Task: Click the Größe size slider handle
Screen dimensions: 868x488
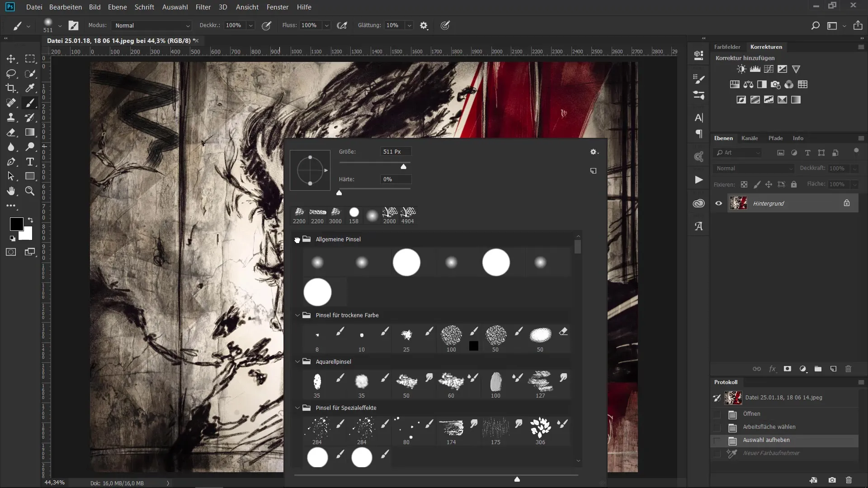Action: 403,167
